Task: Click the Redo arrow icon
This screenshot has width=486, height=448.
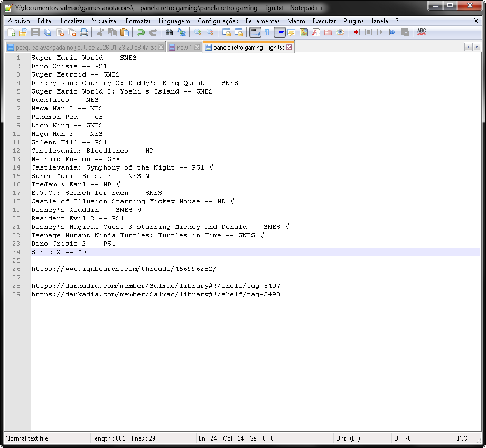Action: coord(153,32)
